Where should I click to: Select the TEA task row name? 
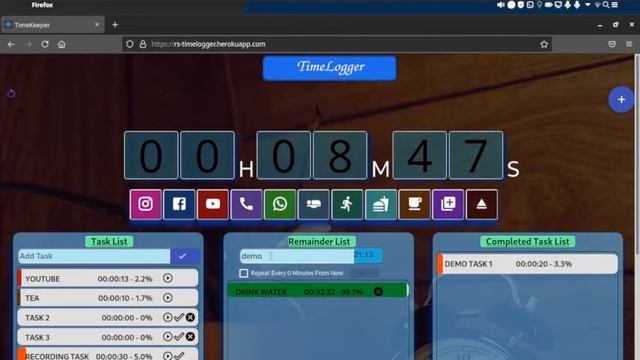pos(32,298)
